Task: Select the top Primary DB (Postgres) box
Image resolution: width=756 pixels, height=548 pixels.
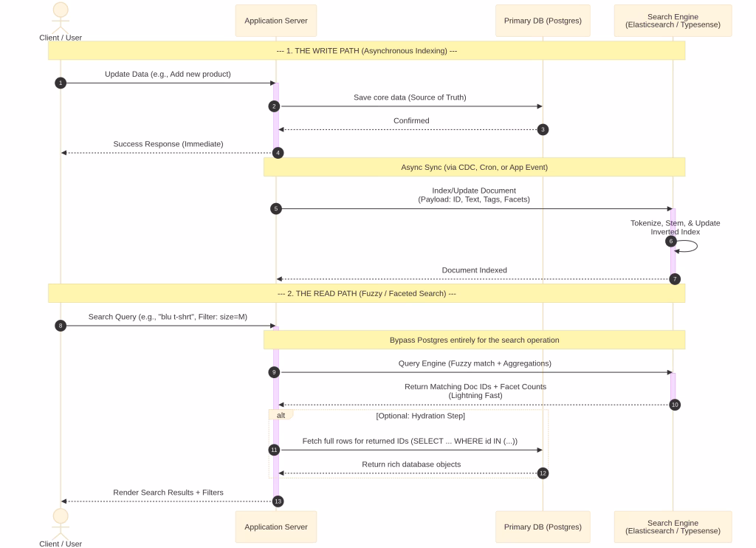Action: [543, 21]
